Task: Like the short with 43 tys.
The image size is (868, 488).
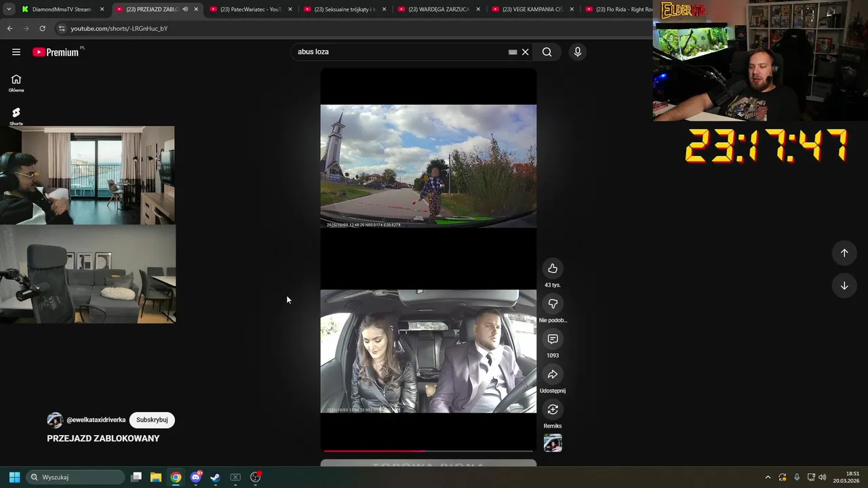Action: point(553,268)
